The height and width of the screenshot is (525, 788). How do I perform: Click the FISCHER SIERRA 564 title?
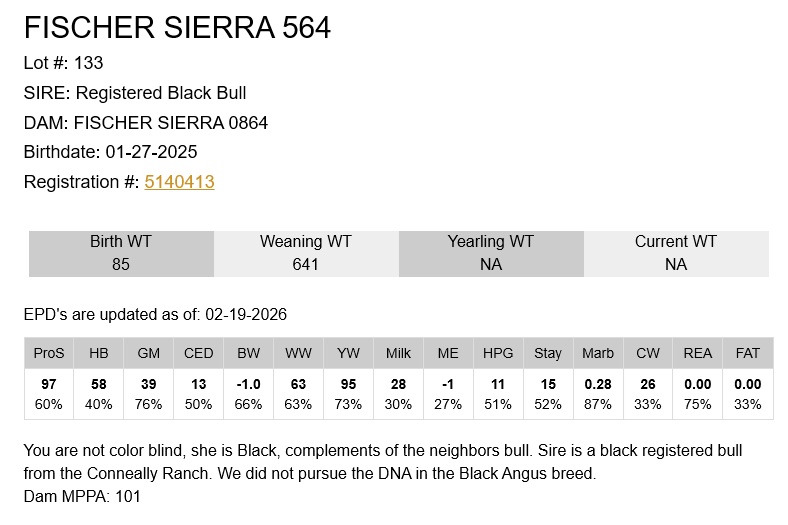click(x=177, y=28)
